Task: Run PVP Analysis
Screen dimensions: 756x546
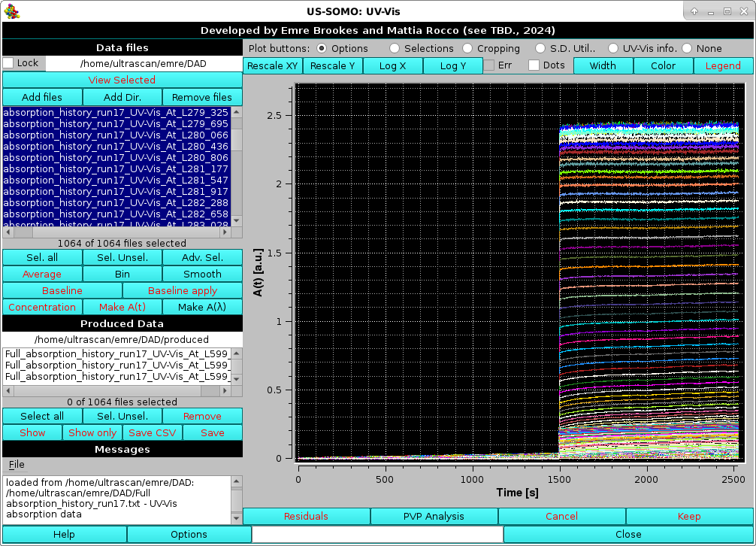Action: (x=434, y=517)
